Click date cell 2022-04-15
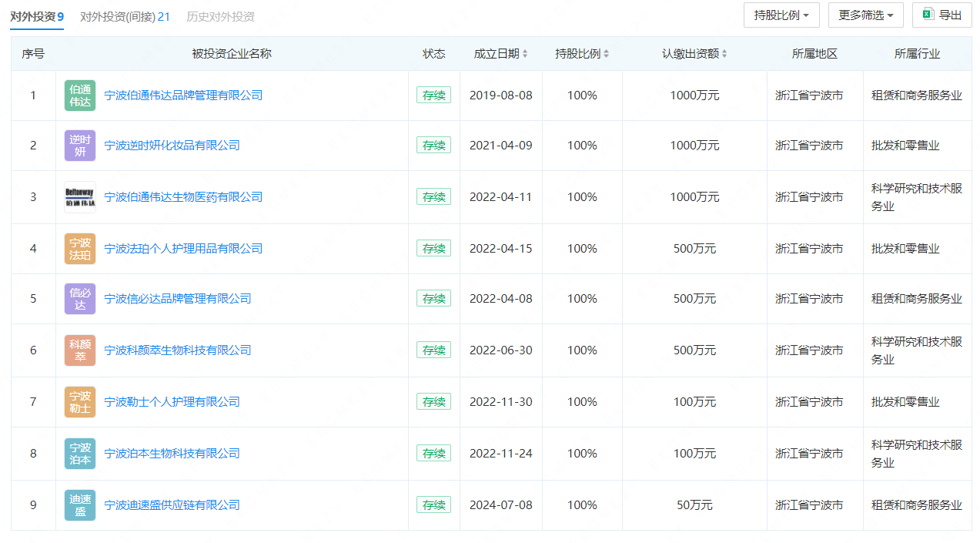The image size is (980, 543). 501,249
